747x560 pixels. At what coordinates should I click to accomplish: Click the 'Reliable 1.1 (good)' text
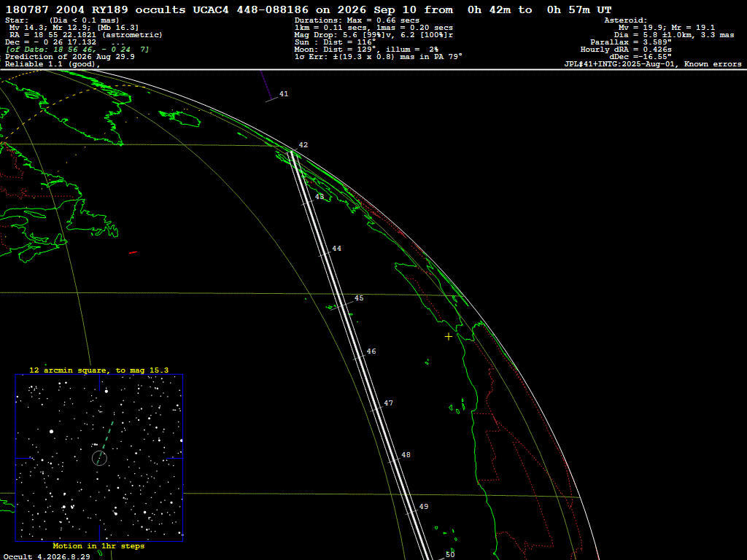pos(53,64)
